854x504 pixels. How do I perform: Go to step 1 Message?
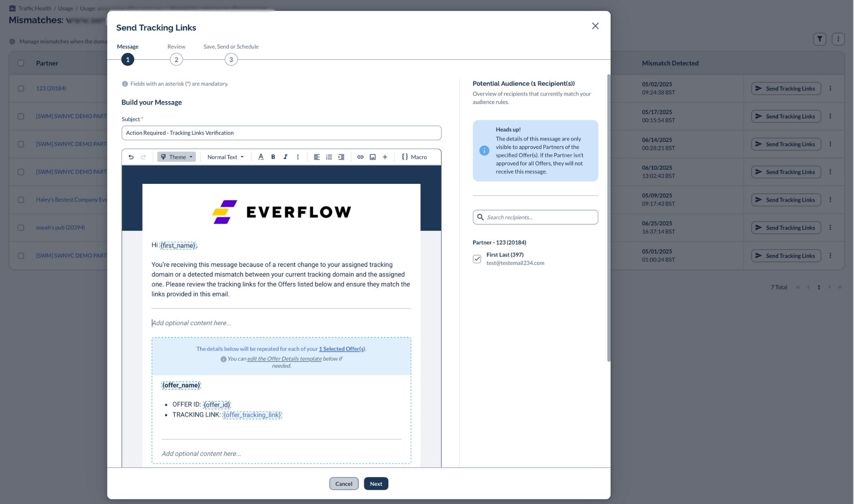click(x=127, y=60)
